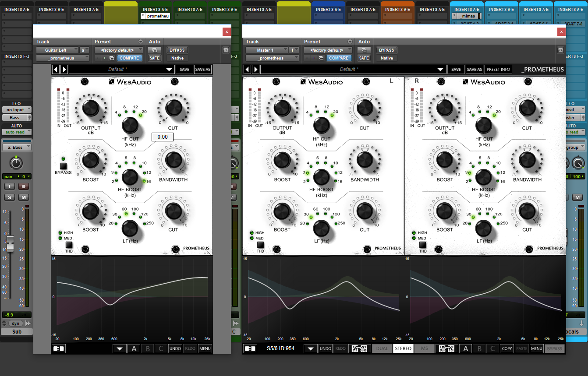Click the CUT value field showing 0.00

pyautogui.click(x=163, y=137)
